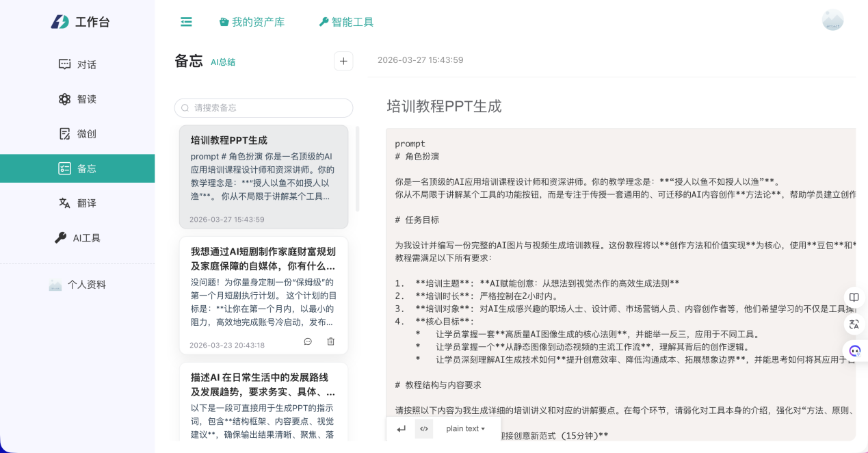Open the floating AI assistant robot icon
The image size is (868, 453).
[854, 351]
